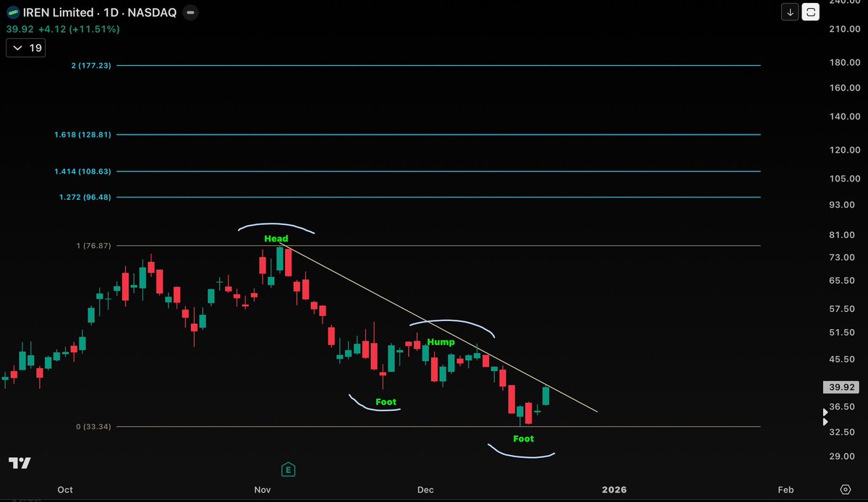This screenshot has width=868, height=502.
Task: Click the 32.50 price scale value
Action: [843, 432]
